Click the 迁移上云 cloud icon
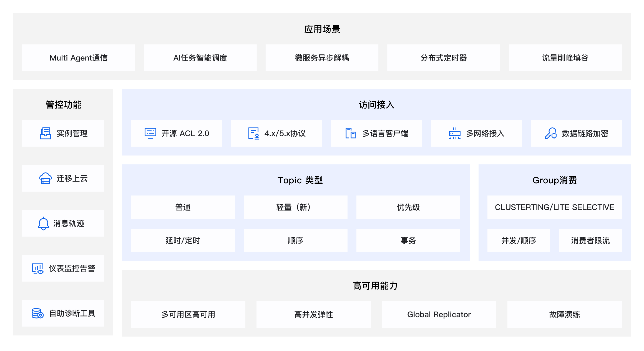The width and height of the screenshot is (644, 351). click(45, 178)
